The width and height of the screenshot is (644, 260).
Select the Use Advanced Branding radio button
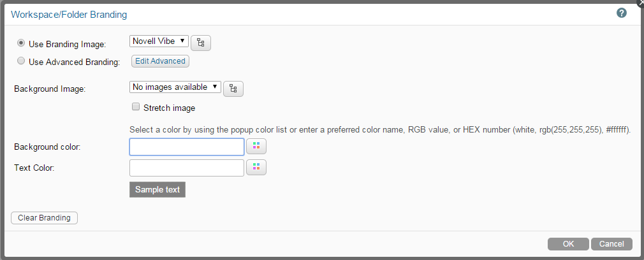pyautogui.click(x=22, y=62)
